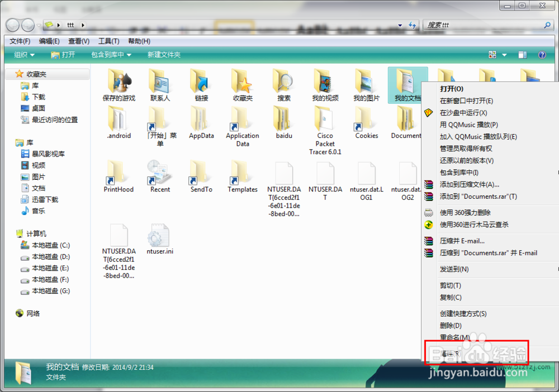
Task: Toggle the preview pane icon
Action: (x=523, y=55)
